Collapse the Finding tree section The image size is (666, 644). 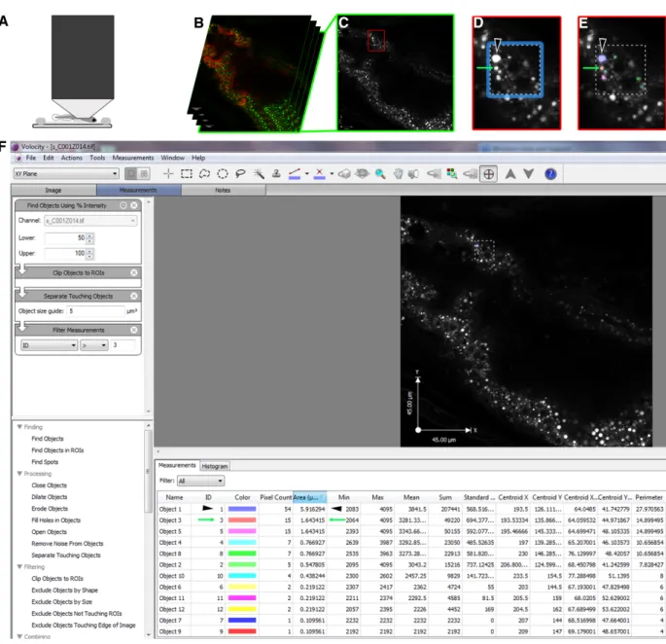click(x=19, y=427)
